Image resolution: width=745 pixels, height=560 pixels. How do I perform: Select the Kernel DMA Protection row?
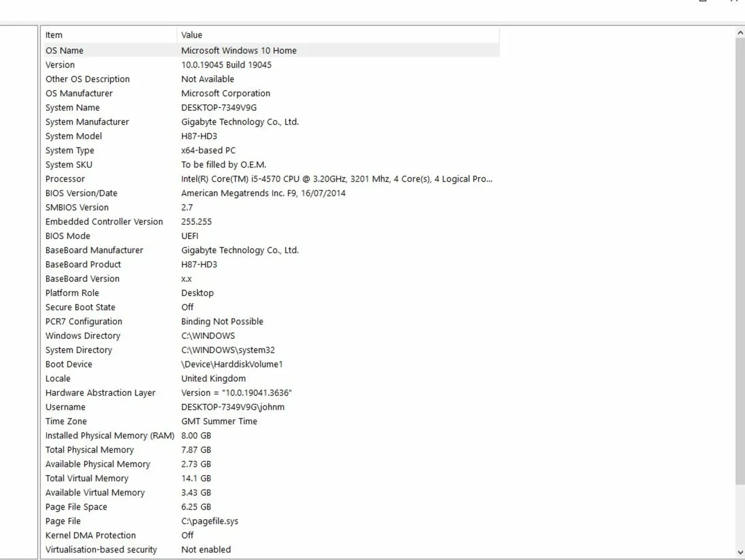pyautogui.click(x=91, y=536)
